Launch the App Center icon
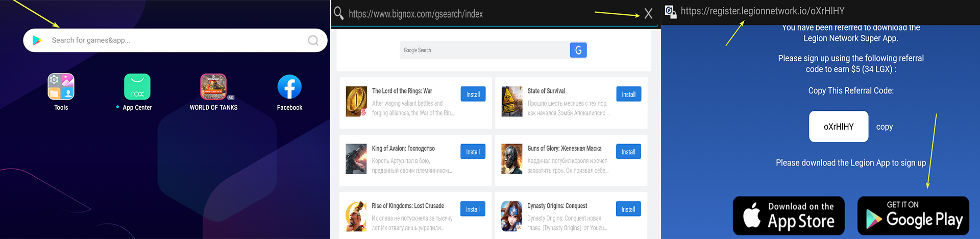Viewport: 980px width, 239px height. tap(137, 87)
